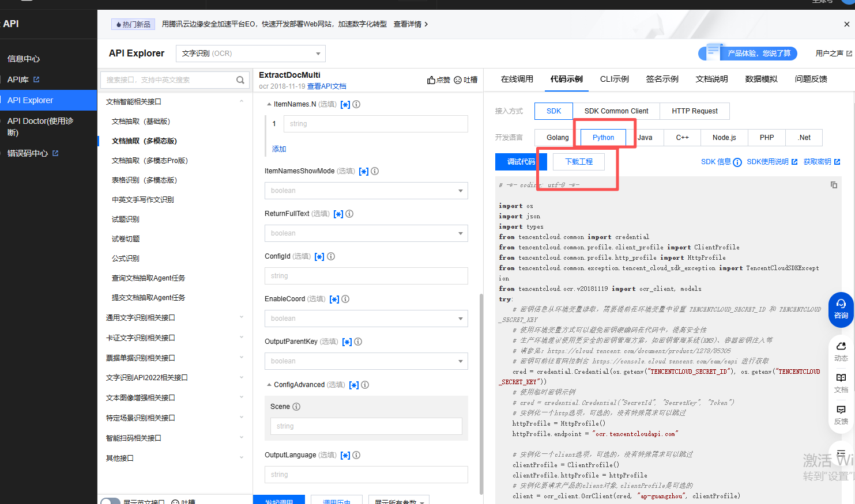Click the info icon next to ConfigAdvanced
The height and width of the screenshot is (504, 855).
pyautogui.click(x=365, y=385)
